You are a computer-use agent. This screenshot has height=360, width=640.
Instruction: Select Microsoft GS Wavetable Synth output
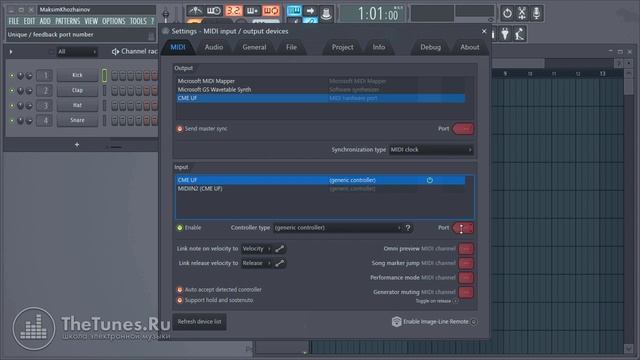(x=320, y=89)
